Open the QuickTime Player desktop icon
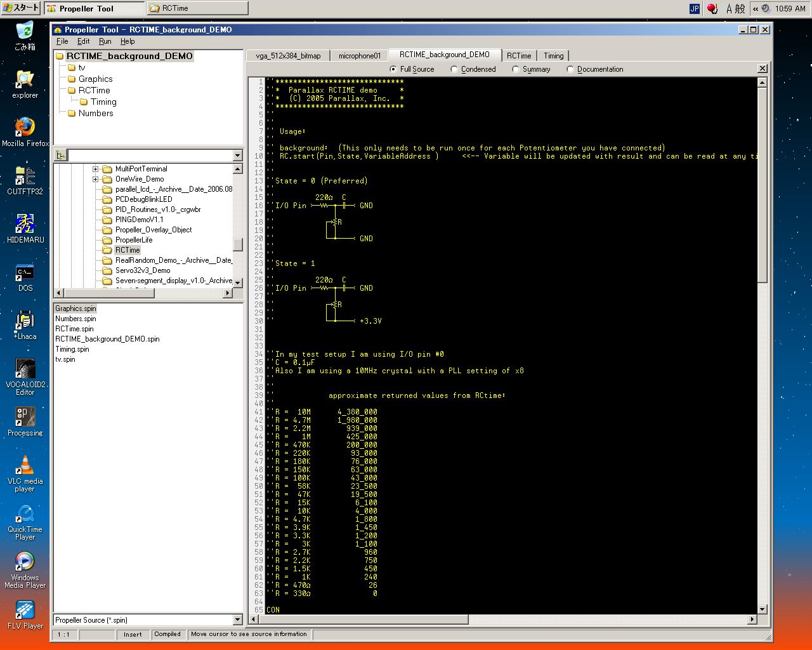 25,514
